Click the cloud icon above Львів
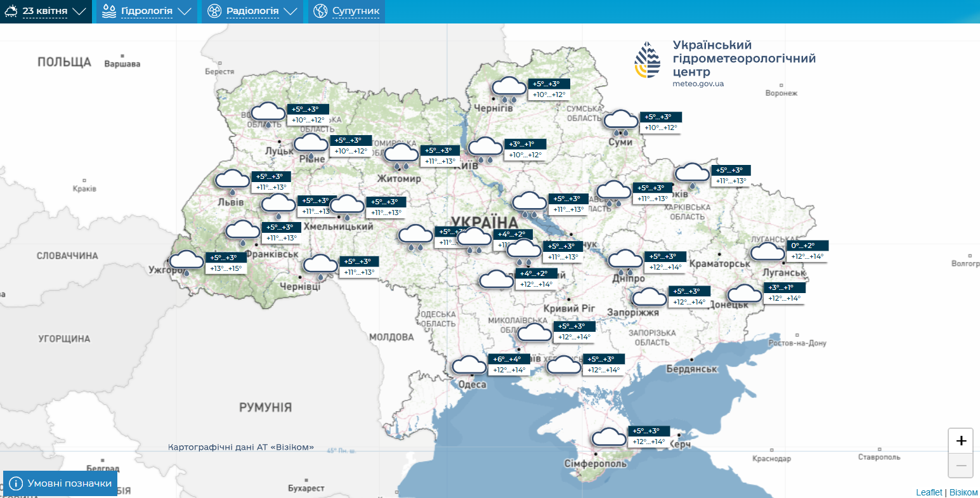This screenshot has height=498, width=980. (x=232, y=180)
